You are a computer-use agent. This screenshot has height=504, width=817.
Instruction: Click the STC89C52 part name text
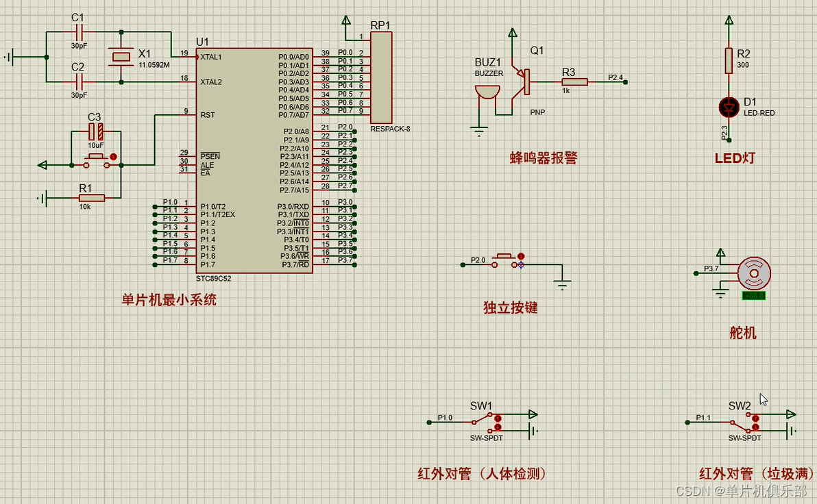tap(214, 279)
